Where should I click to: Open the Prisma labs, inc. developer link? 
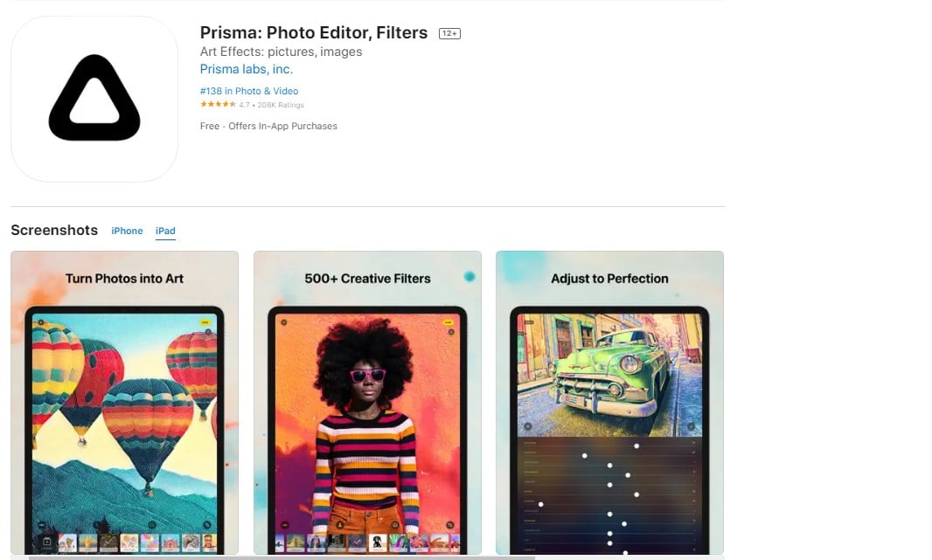(x=247, y=69)
